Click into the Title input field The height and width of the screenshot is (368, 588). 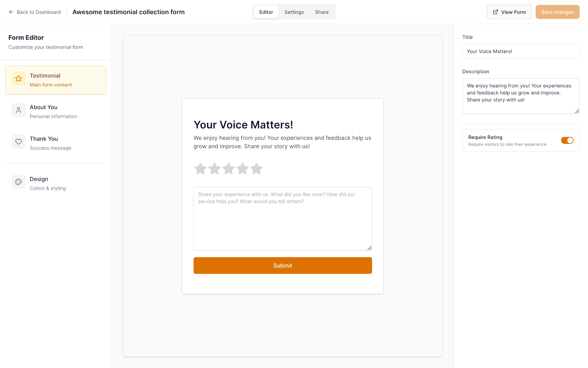point(520,51)
